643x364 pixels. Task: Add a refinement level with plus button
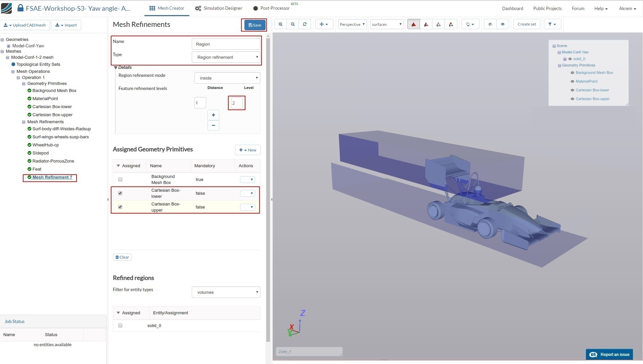click(213, 115)
